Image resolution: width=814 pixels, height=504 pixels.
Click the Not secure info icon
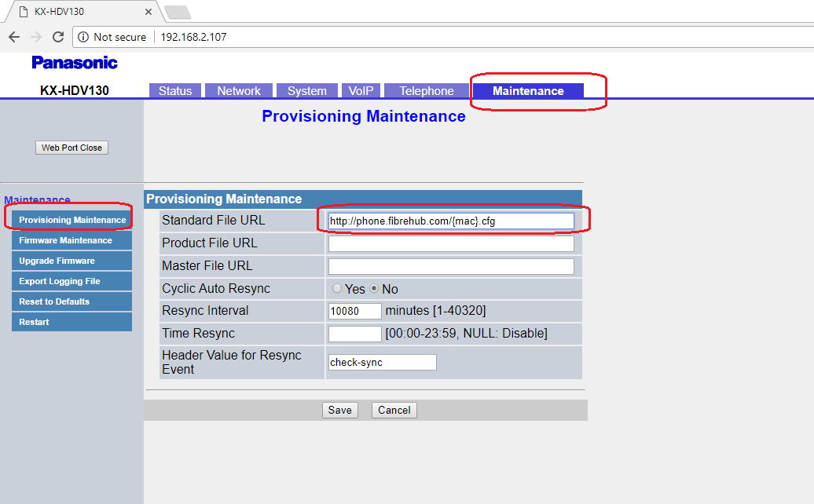[x=83, y=37]
